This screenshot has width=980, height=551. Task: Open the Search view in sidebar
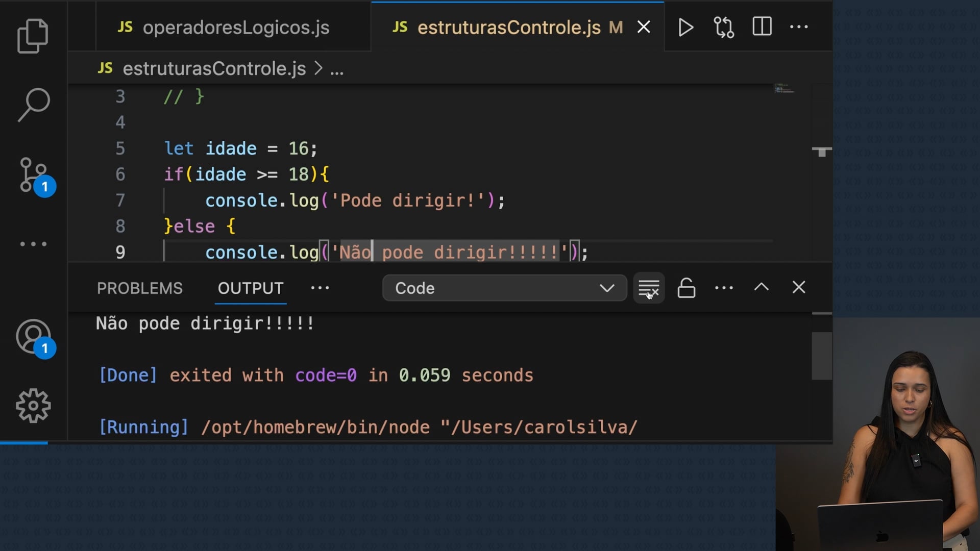click(34, 105)
